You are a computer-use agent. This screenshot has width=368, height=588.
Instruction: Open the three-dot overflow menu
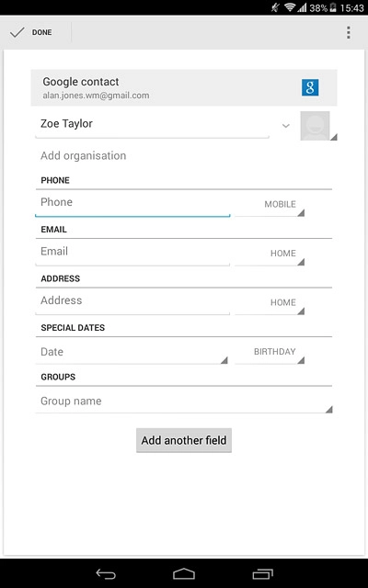click(349, 33)
